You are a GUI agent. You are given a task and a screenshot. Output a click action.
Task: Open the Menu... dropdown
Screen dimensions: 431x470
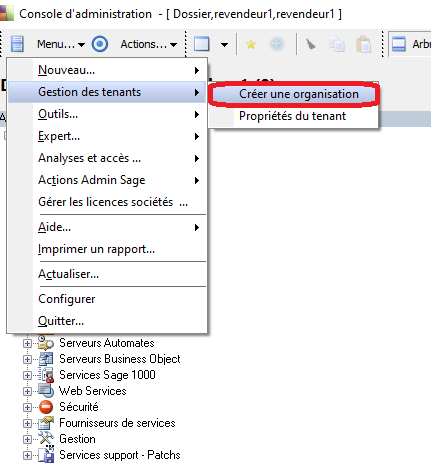(x=61, y=44)
